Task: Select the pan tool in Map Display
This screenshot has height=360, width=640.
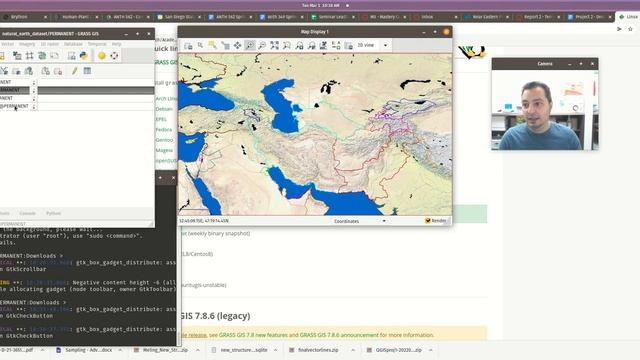Action: 238,46
